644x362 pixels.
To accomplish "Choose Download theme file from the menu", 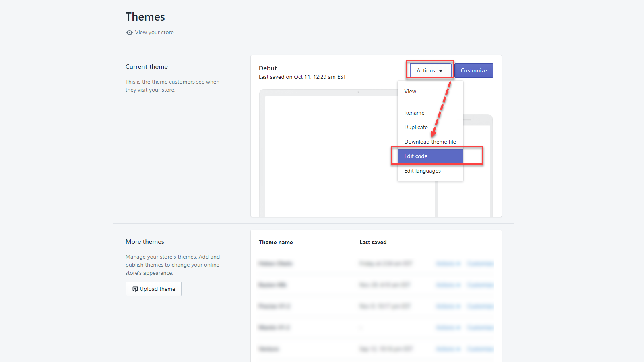I will (430, 142).
